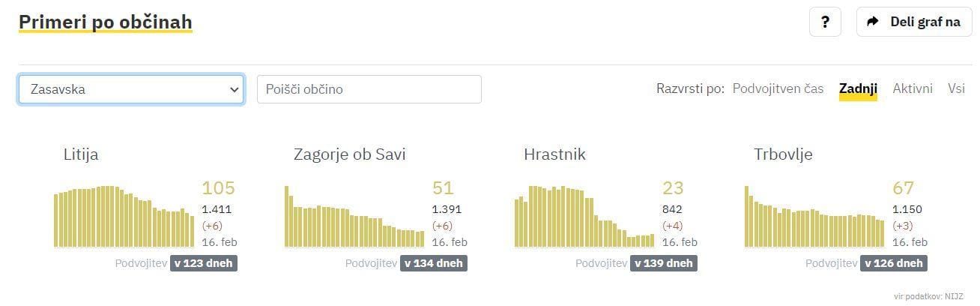Click the question mark help button

[x=825, y=22]
